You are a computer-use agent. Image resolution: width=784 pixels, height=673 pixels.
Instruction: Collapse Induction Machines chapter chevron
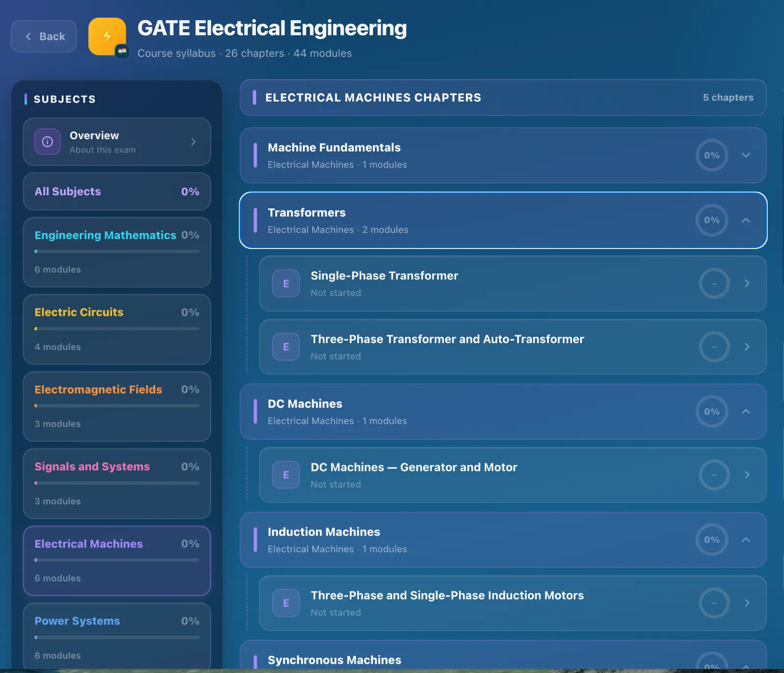pos(746,540)
